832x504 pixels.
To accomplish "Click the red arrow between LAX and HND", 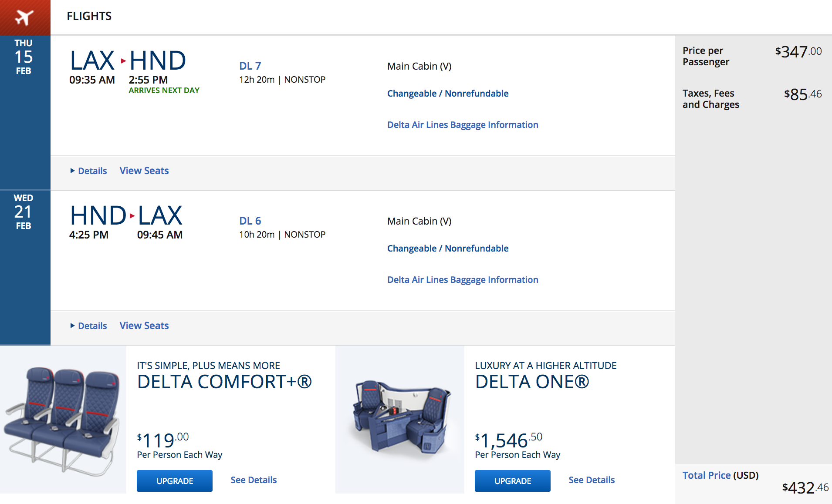I will pyautogui.click(x=123, y=61).
